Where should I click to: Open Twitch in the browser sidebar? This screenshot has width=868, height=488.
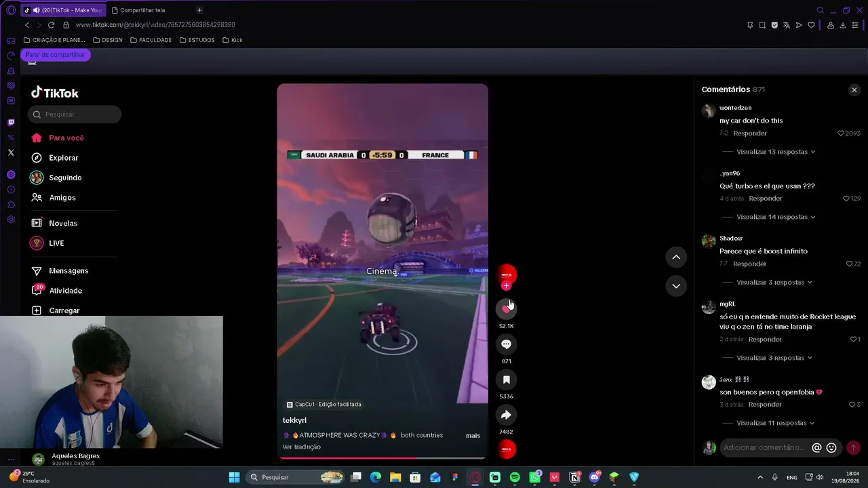[x=11, y=123]
